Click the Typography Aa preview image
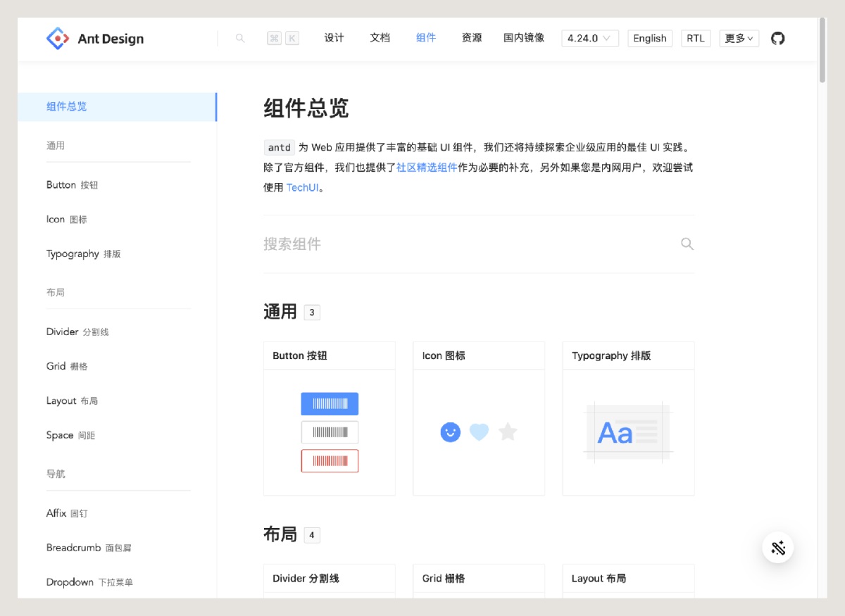 click(628, 432)
